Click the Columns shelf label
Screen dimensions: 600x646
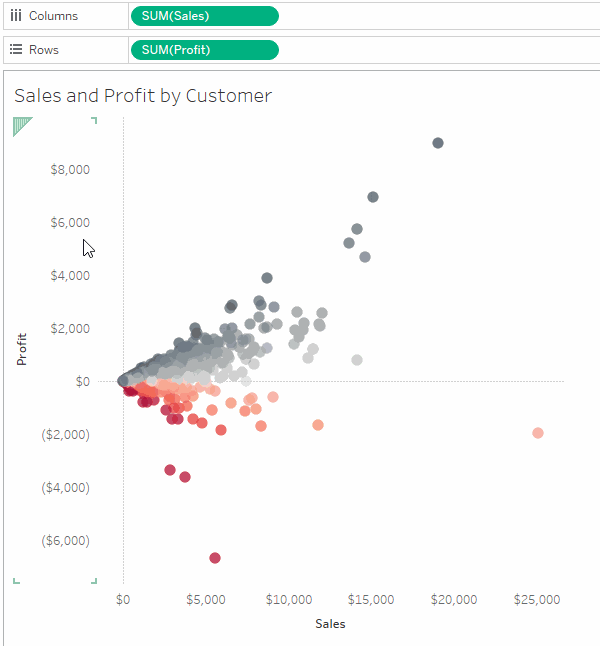click(53, 16)
